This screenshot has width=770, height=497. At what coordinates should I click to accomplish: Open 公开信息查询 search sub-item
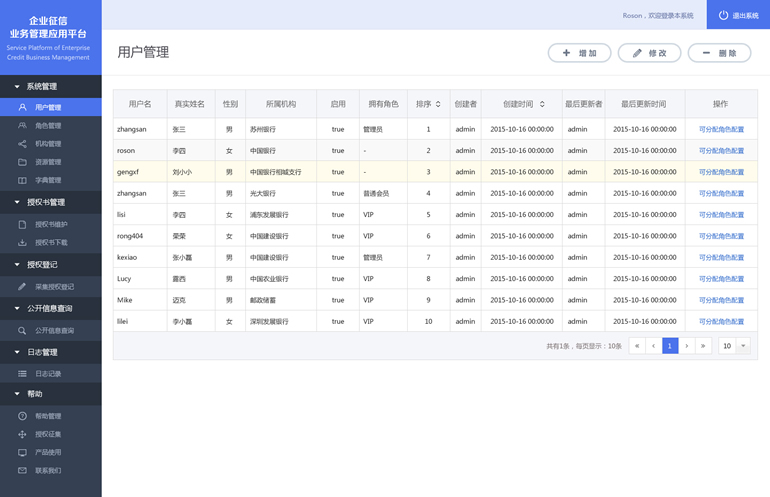pyautogui.click(x=51, y=331)
